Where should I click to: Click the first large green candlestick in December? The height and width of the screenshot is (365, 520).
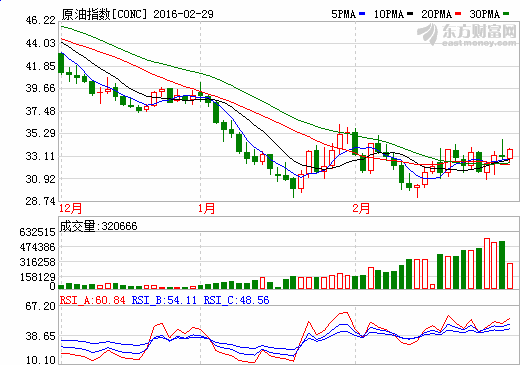coord(61,63)
